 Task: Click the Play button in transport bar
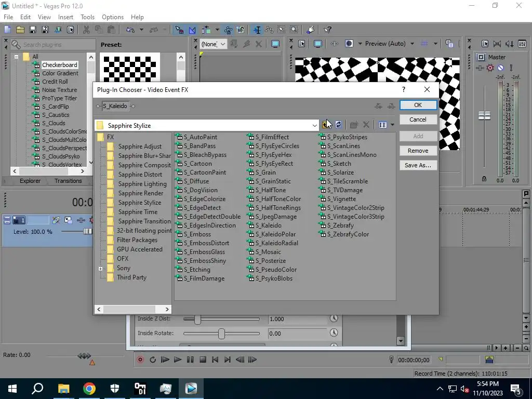coord(178,360)
